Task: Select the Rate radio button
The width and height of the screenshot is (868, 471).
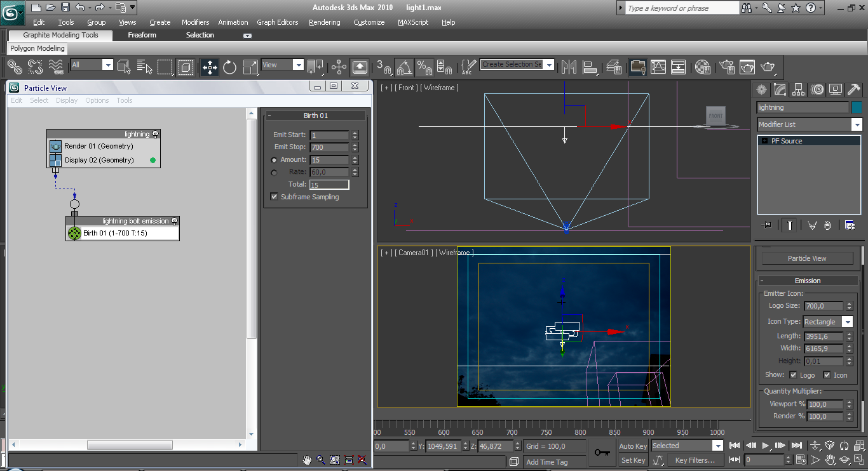Action: (x=274, y=172)
